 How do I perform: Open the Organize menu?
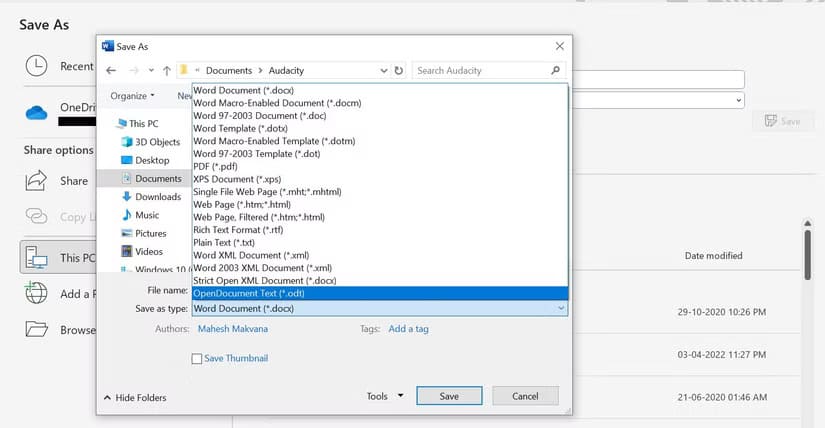click(x=132, y=96)
